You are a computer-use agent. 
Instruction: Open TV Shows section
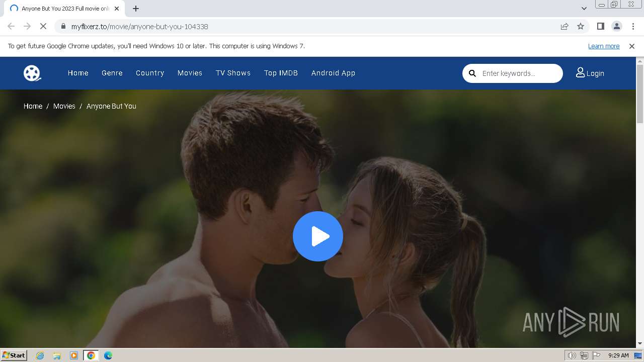pos(233,73)
